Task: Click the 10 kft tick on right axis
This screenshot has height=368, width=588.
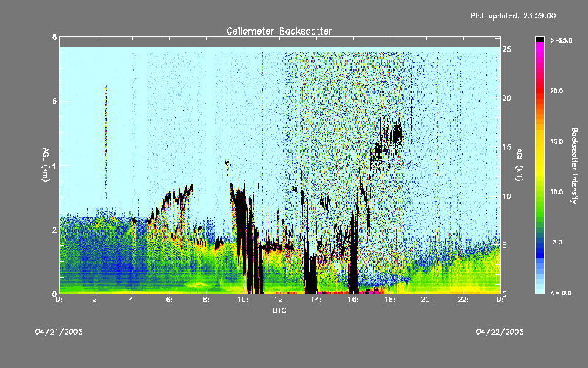Action: pos(506,196)
